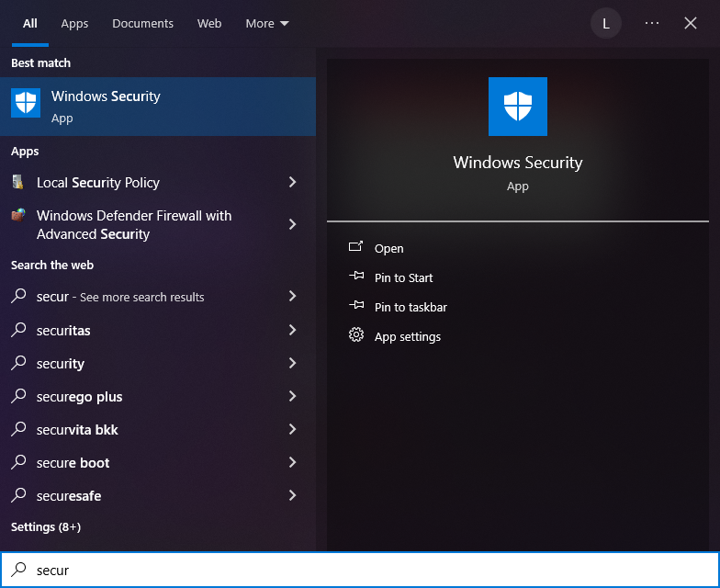Image resolution: width=720 pixels, height=588 pixels.
Task: Click the Windows Security shield icon in Best match
Action: [26, 103]
